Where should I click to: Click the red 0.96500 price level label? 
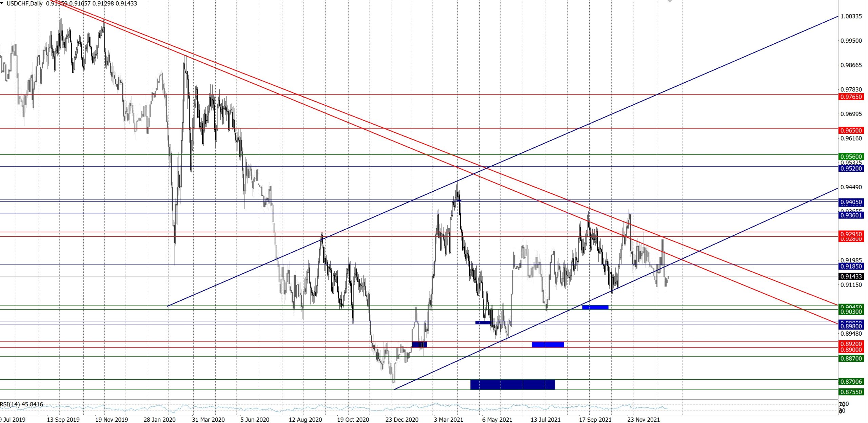click(x=851, y=130)
